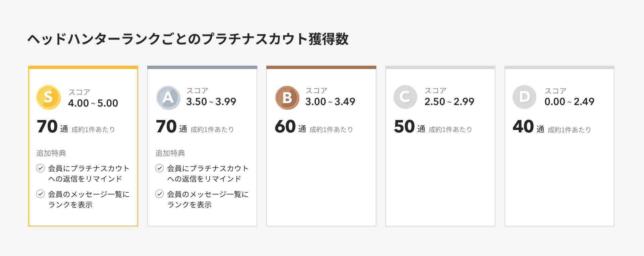Click the gold S rank badge
This screenshot has width=644, height=256.
tap(48, 98)
